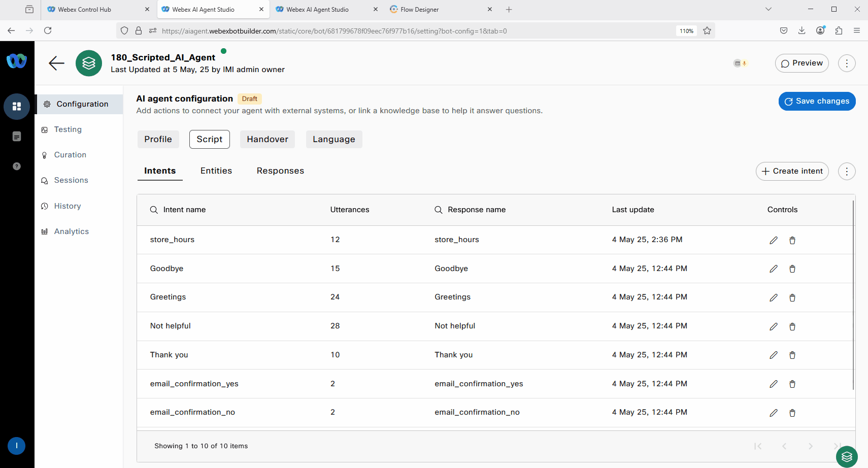Delete the Goodbye intent using trash icon
868x468 pixels.
[792, 269]
